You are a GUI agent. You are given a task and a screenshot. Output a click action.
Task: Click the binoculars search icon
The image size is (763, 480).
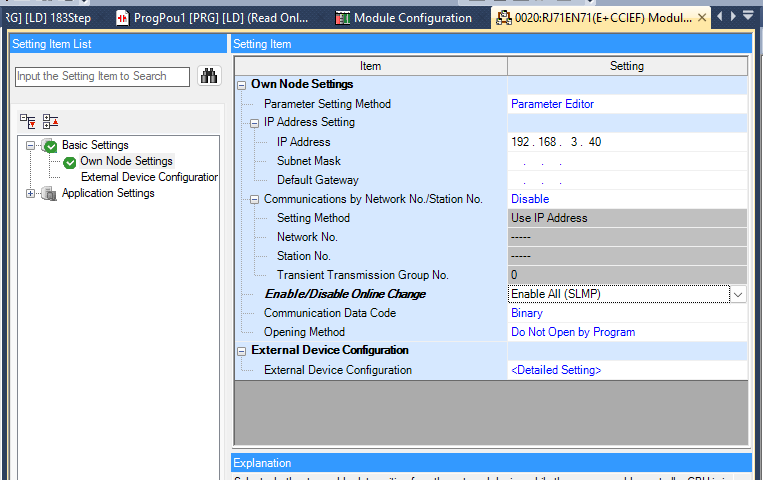[x=209, y=76]
